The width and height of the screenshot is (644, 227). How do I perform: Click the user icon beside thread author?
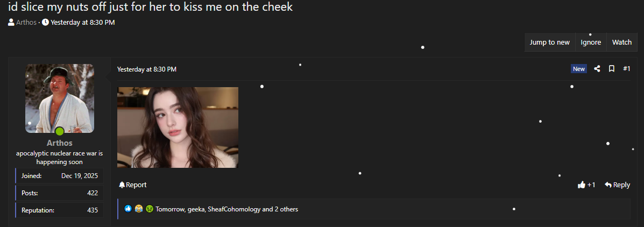tap(11, 22)
